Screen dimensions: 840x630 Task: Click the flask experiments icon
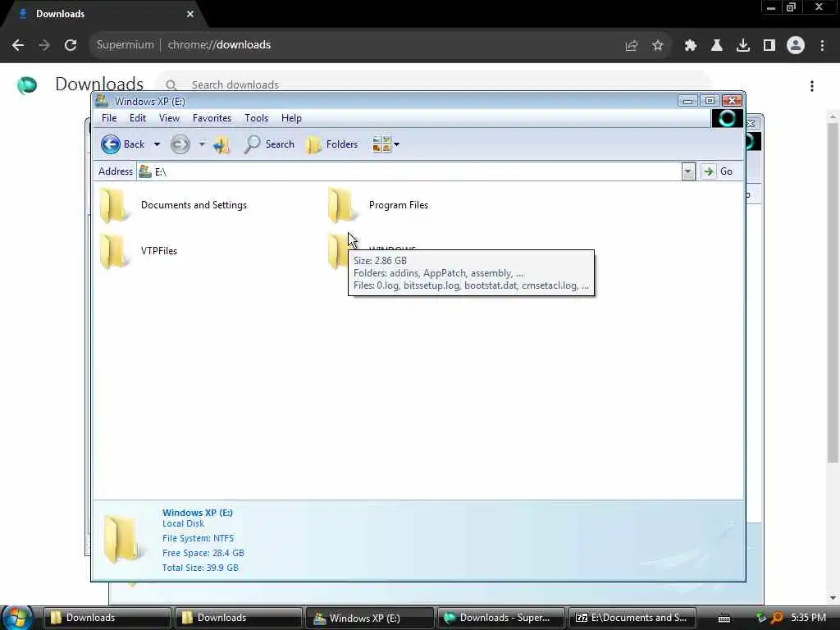point(717,46)
